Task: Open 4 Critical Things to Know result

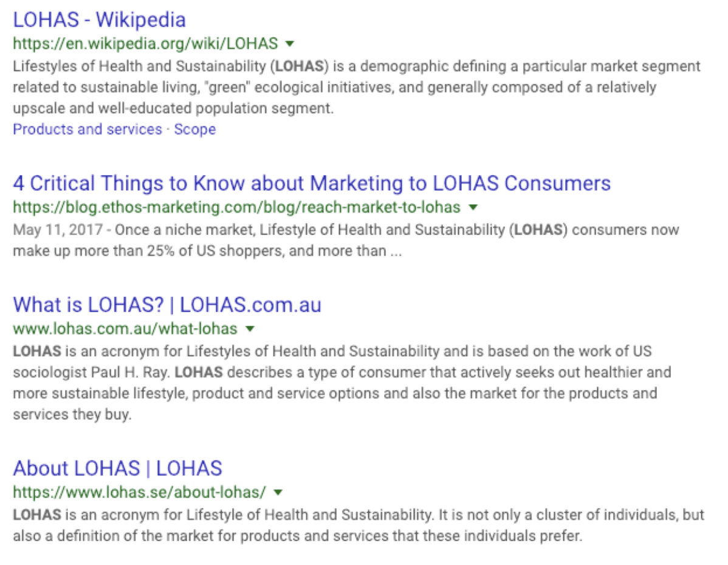Action: 312,183
